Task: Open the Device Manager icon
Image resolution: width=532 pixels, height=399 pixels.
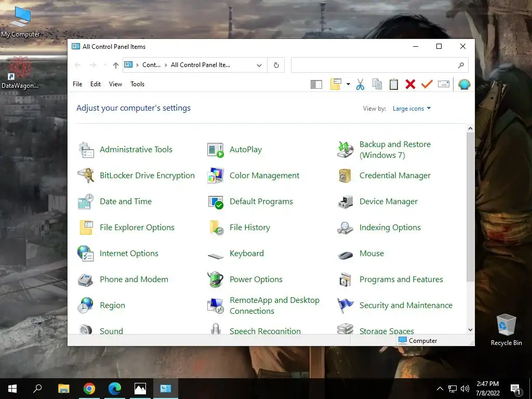Action: point(345,202)
